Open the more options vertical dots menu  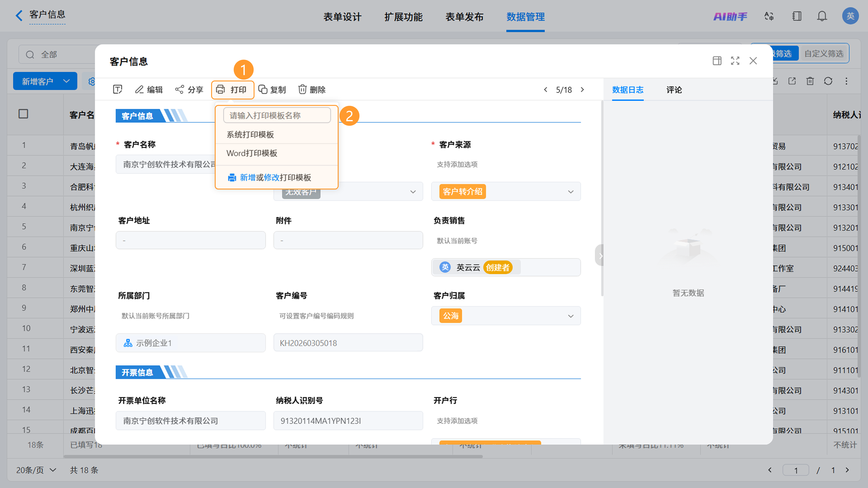pyautogui.click(x=847, y=81)
